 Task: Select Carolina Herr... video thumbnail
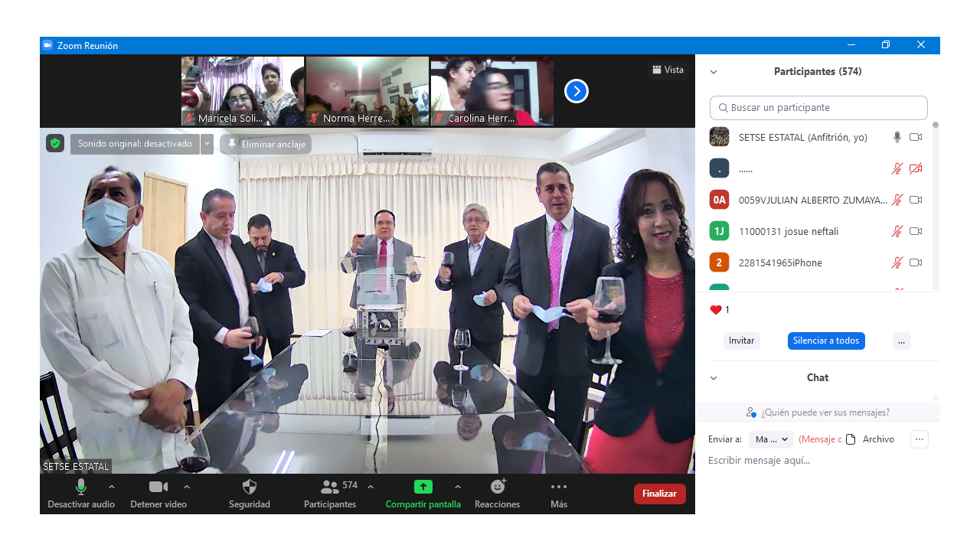[x=492, y=91]
